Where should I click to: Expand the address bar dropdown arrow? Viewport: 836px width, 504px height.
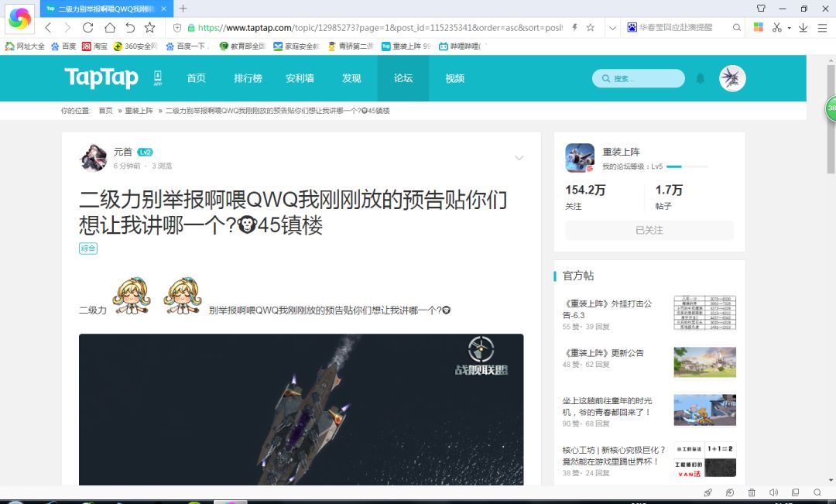(612, 28)
